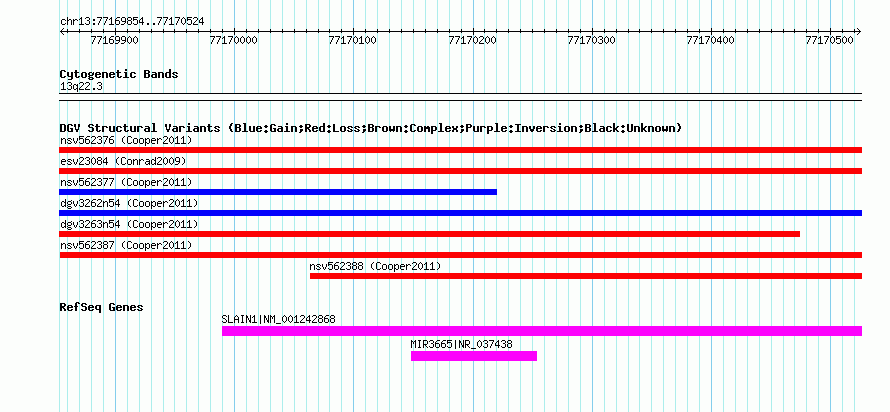Click ruler position 77170200
This screenshot has height=412, width=890.
click(472, 40)
